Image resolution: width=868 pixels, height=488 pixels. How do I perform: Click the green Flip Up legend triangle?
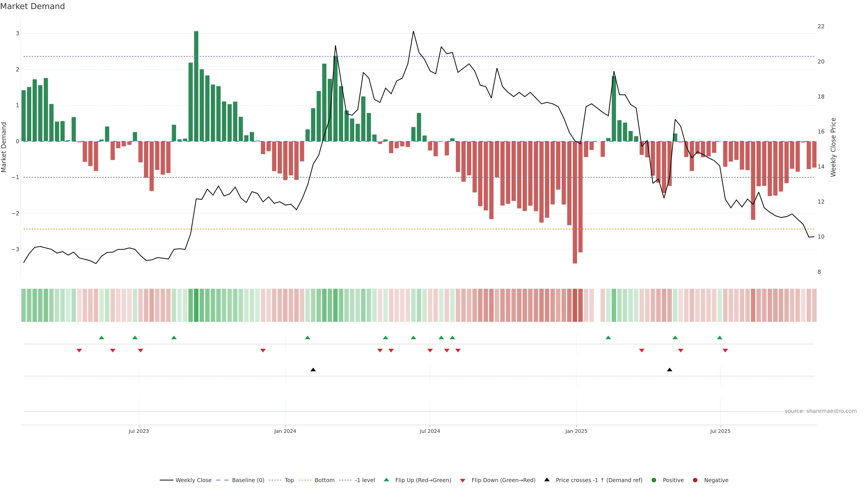coord(386,480)
